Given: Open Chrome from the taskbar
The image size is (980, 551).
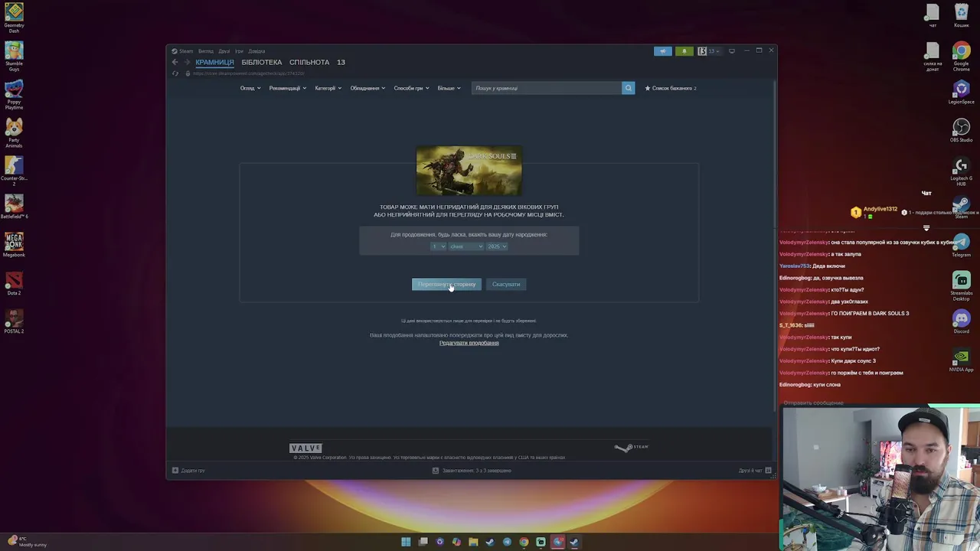Looking at the screenshot, I should tap(524, 542).
